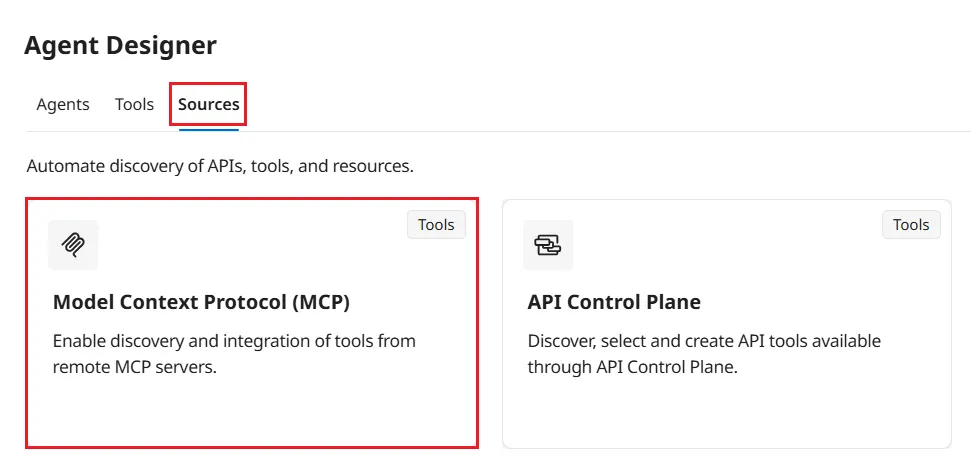This screenshot has width=971, height=467.
Task: Click empty area between MCP icon and Tools badge
Action: coord(250,245)
